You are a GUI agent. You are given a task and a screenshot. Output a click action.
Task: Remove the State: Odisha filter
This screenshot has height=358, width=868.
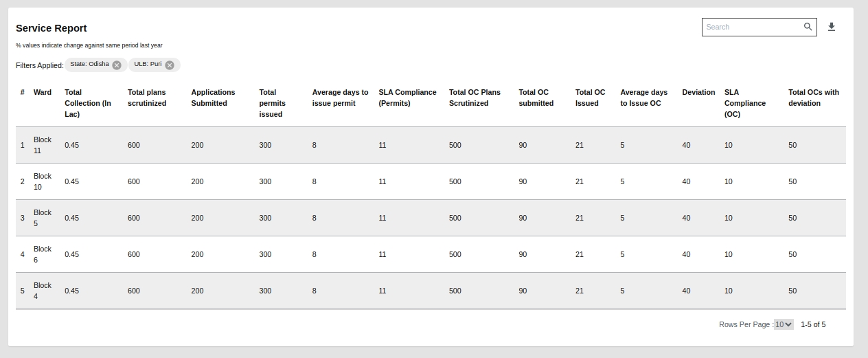(x=117, y=65)
